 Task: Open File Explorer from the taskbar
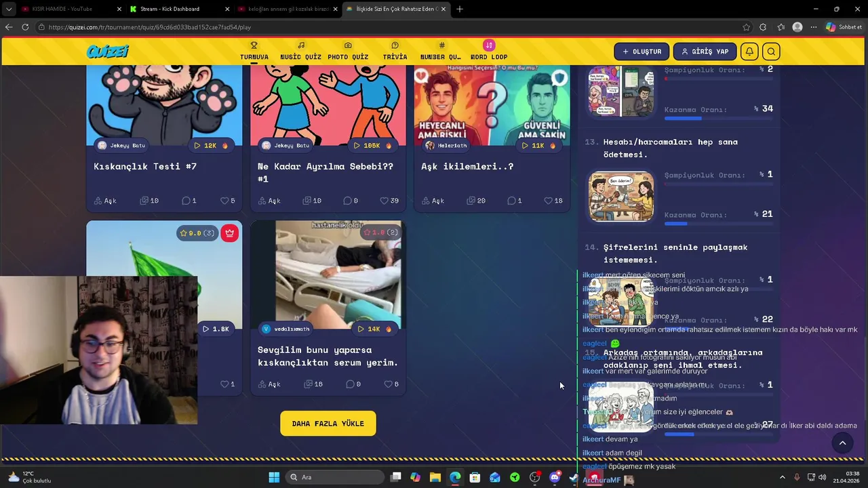pyautogui.click(x=435, y=477)
